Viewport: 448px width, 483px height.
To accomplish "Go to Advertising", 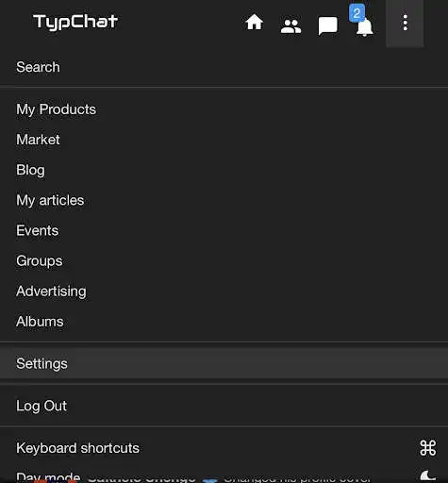I will (224, 291).
